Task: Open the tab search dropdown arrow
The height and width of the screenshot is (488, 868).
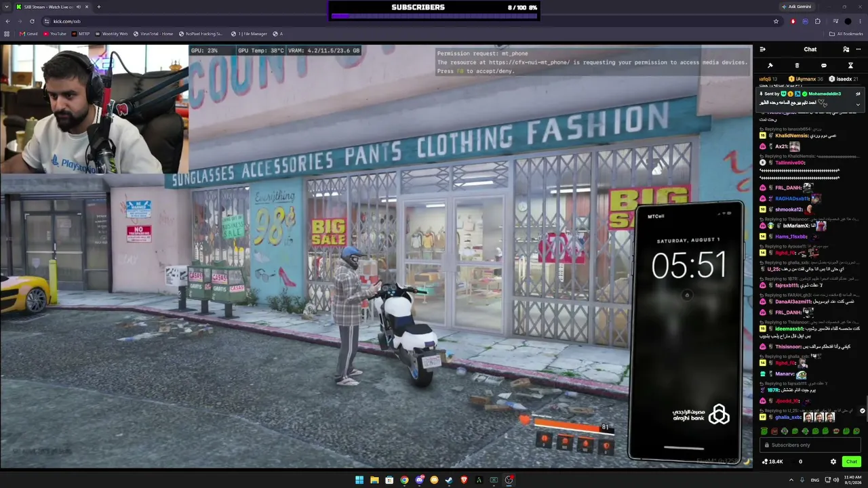Action: tap(7, 7)
